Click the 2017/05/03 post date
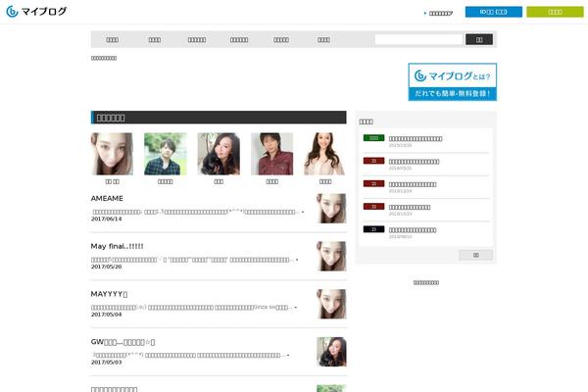The height and width of the screenshot is (392, 588). [x=107, y=363]
